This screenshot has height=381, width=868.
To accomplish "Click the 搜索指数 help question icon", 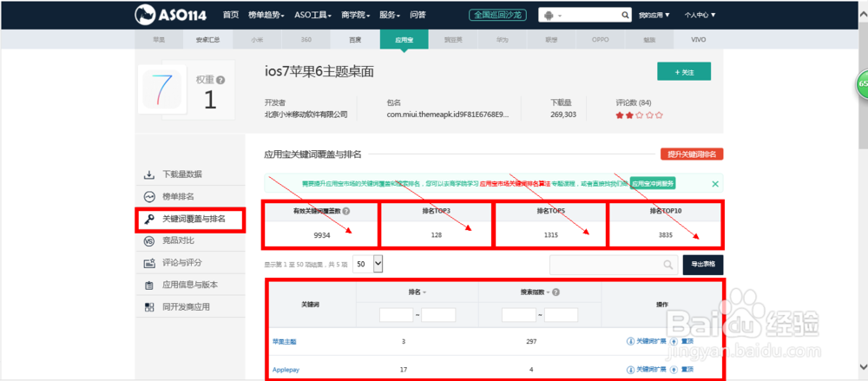I will click(x=556, y=292).
